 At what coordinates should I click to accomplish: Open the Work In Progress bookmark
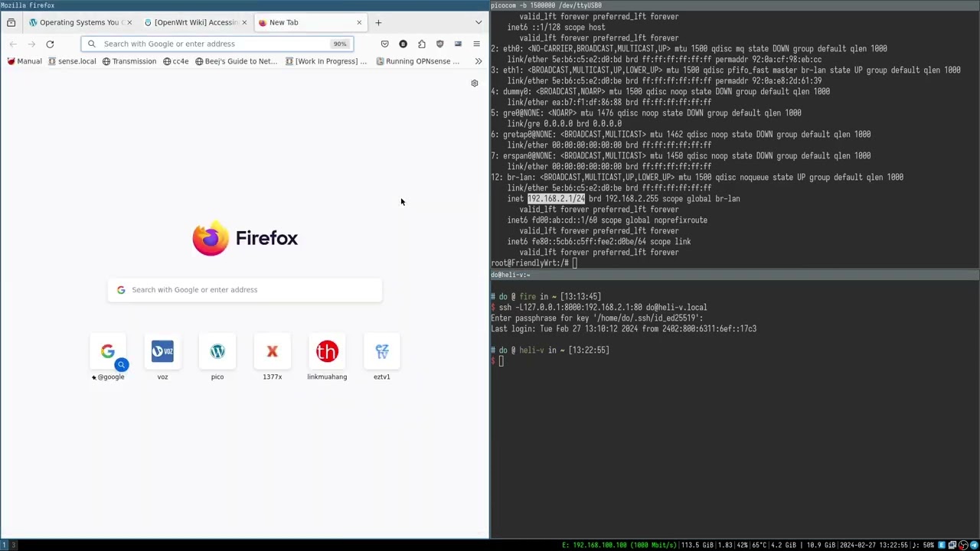tap(326, 61)
